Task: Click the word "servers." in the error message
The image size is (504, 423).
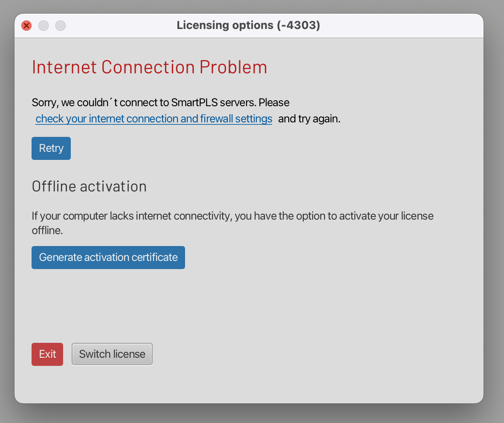Action: (x=238, y=103)
